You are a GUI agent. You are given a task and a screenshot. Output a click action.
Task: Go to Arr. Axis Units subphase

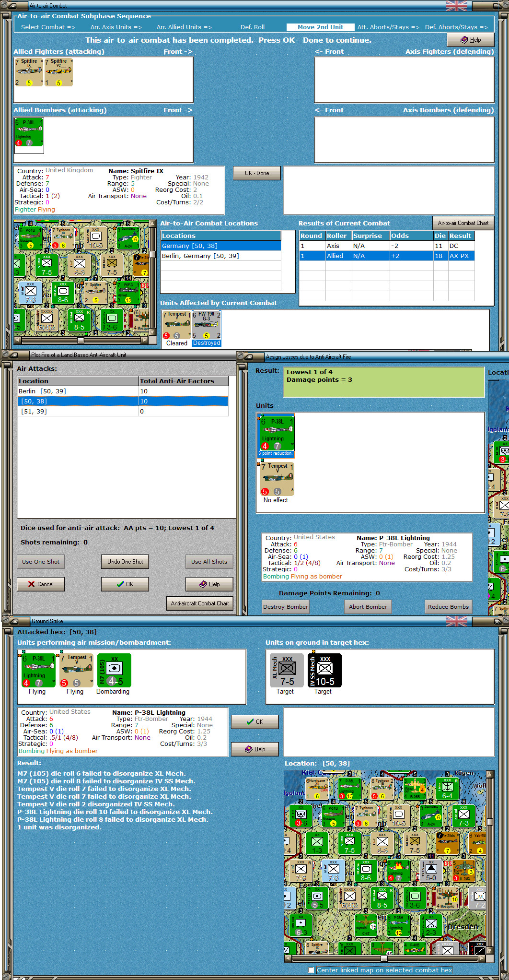coord(116,27)
